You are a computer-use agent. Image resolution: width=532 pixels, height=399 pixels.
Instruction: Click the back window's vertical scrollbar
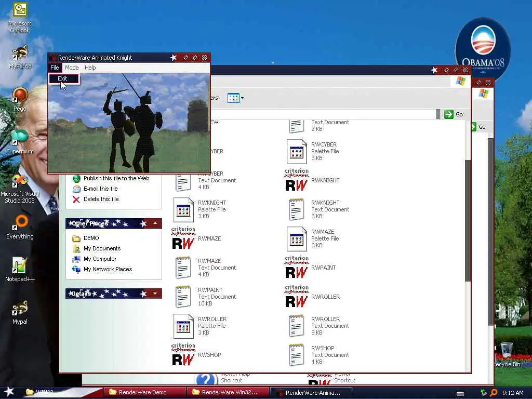point(490,231)
